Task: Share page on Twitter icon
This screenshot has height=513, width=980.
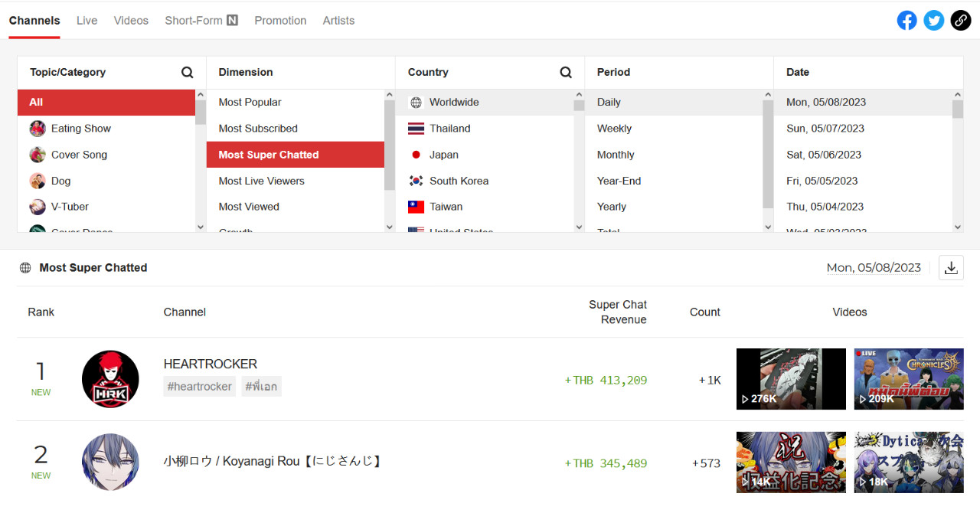Action: pyautogui.click(x=934, y=21)
